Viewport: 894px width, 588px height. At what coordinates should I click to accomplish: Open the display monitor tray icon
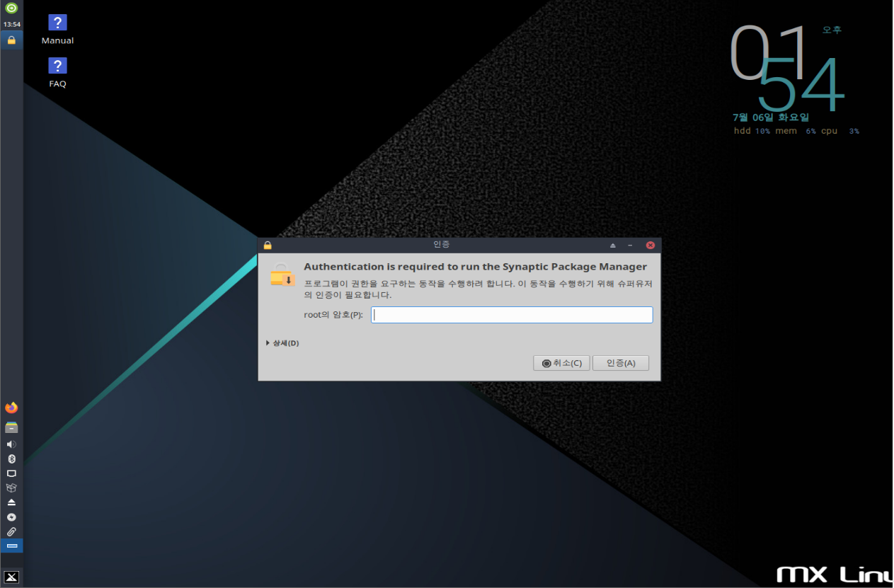(11, 473)
